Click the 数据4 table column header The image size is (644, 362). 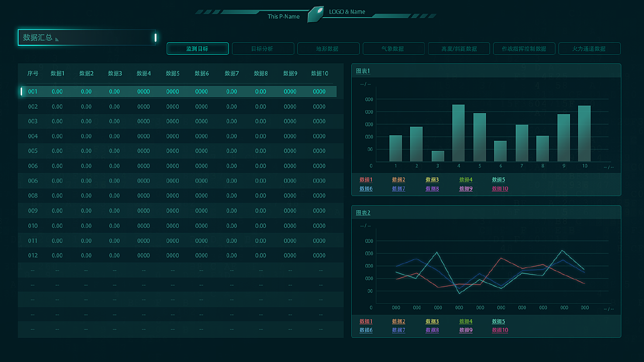pos(144,73)
